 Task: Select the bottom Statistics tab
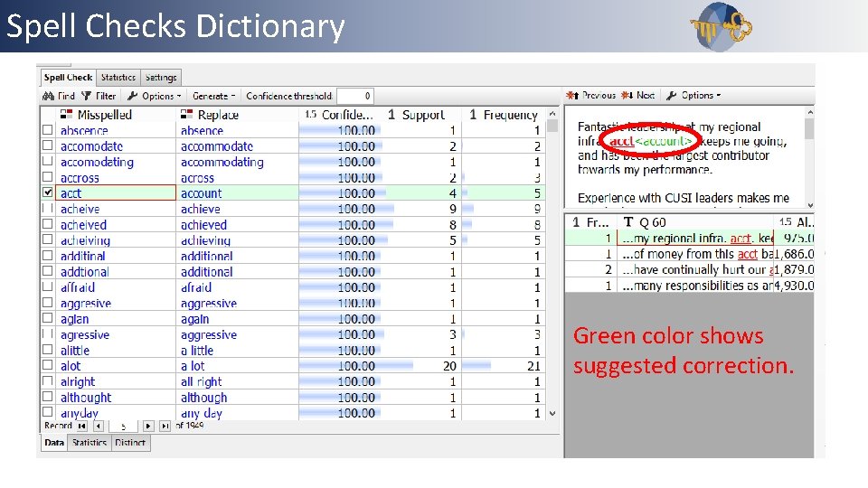[90, 443]
